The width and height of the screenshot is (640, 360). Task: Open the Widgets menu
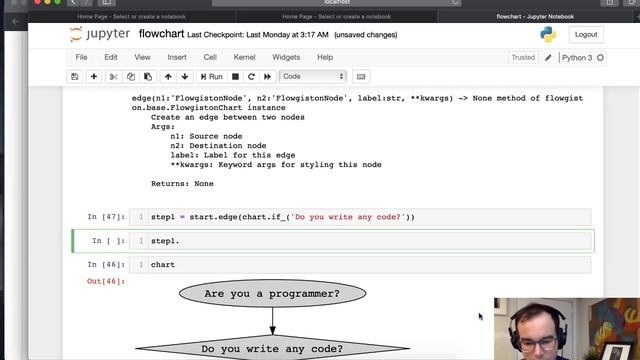(x=286, y=57)
